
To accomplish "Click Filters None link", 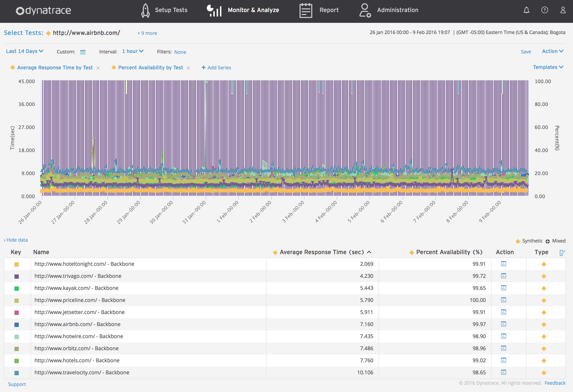I will pos(180,52).
